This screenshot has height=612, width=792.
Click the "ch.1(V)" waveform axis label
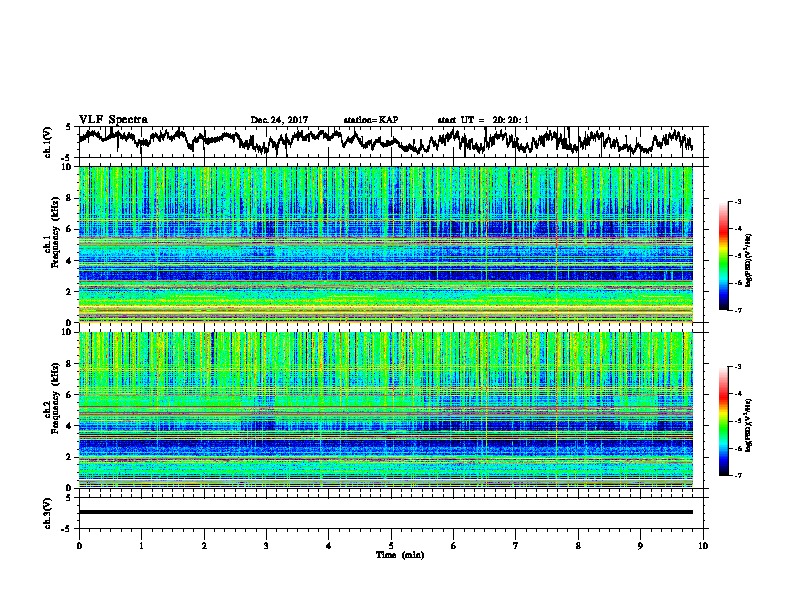click(48, 142)
